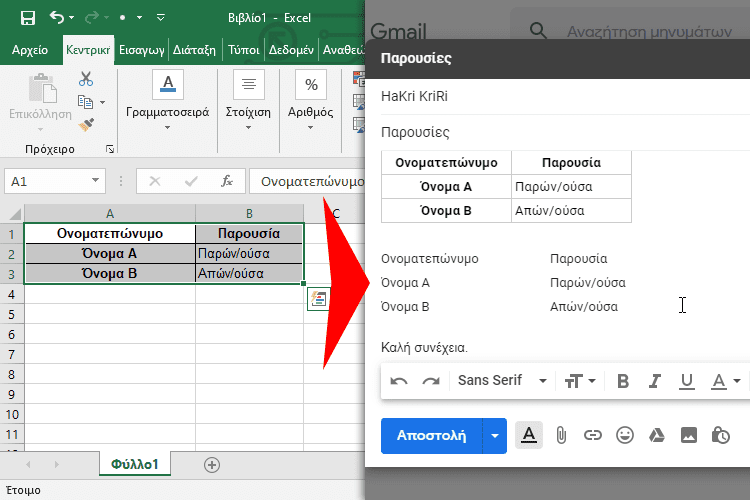
Task: Select the Format Painter brush
Action: pyautogui.click(x=86, y=124)
